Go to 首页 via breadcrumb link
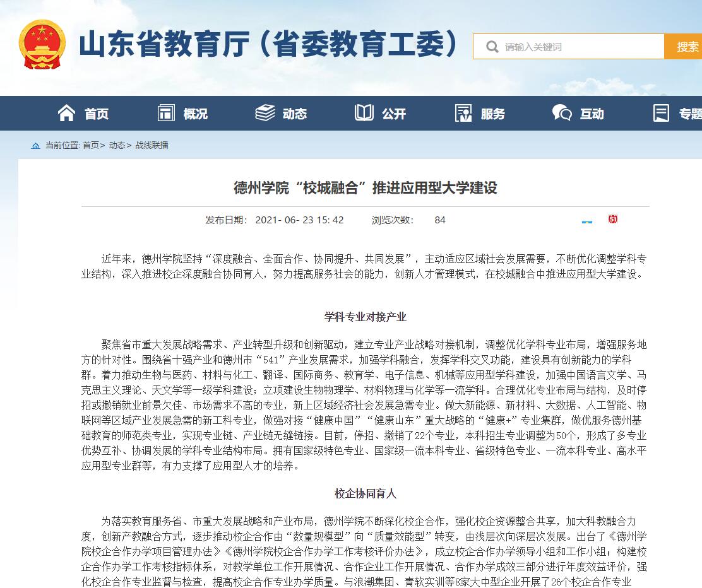702x588 pixels. point(90,145)
